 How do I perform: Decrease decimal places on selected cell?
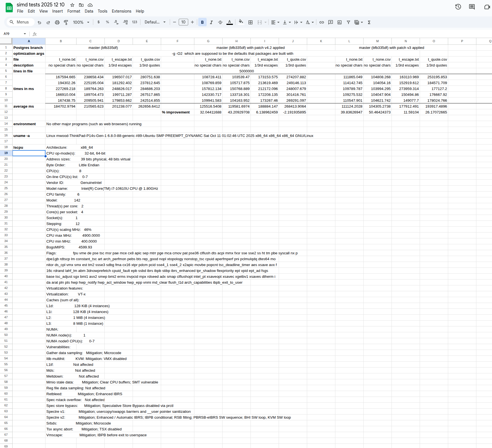(116, 22)
